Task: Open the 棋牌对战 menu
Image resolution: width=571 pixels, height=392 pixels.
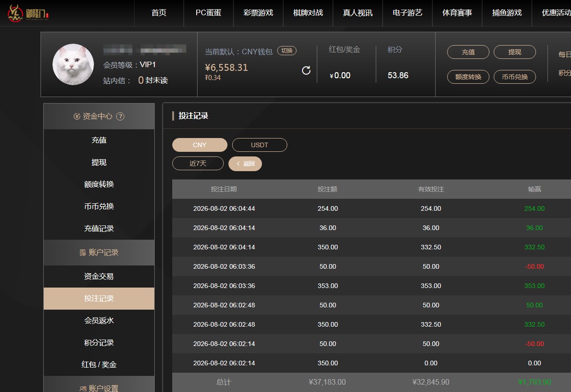Action: (x=308, y=13)
